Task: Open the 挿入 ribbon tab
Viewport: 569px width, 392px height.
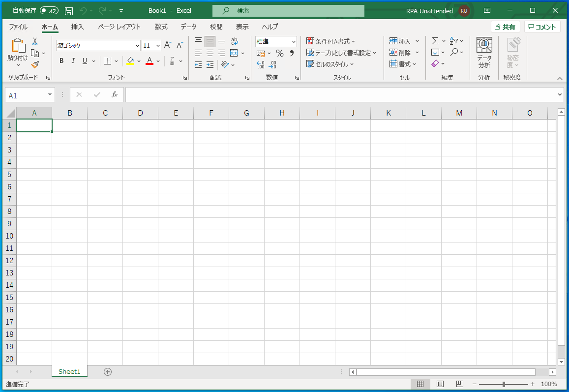Action: [x=77, y=27]
